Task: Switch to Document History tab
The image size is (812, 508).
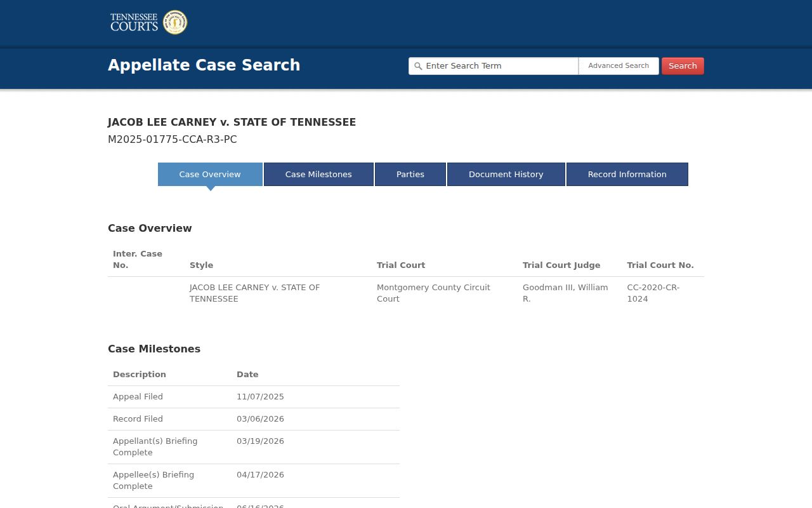Action: [506, 174]
